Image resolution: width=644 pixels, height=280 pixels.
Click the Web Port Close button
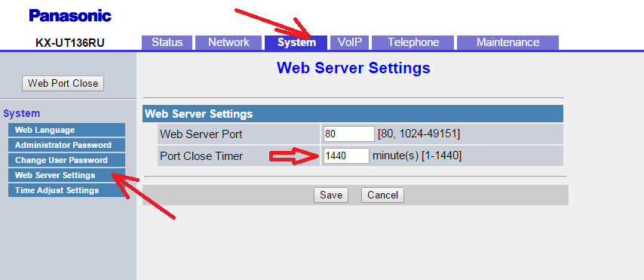point(63,83)
